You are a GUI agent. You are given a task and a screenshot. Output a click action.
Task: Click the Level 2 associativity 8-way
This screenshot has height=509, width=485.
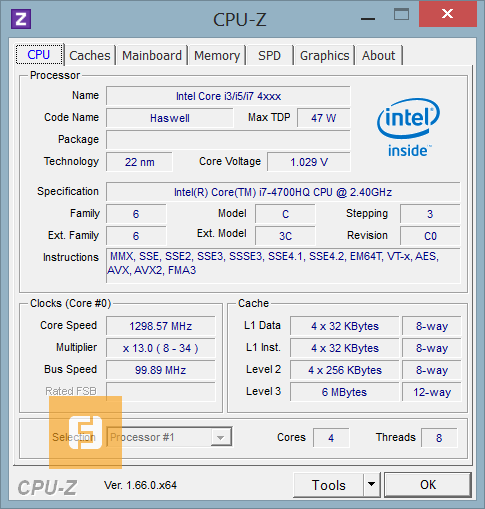coord(432,370)
